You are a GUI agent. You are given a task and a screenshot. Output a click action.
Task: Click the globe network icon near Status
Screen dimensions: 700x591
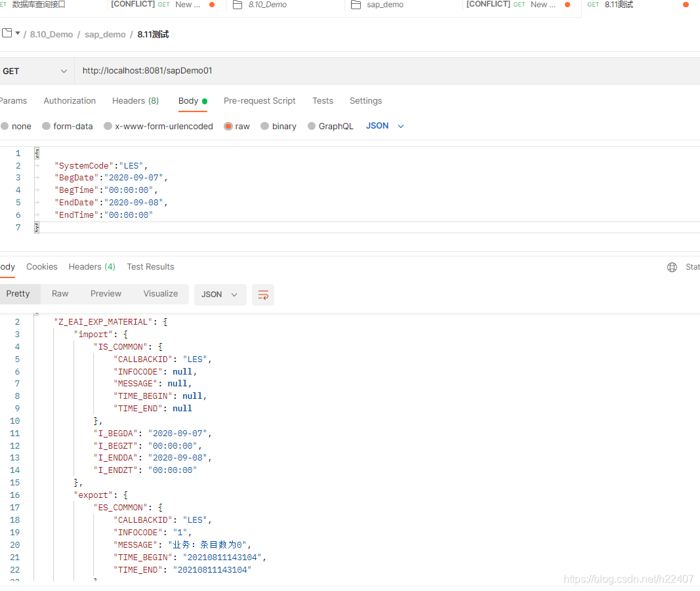coord(672,267)
